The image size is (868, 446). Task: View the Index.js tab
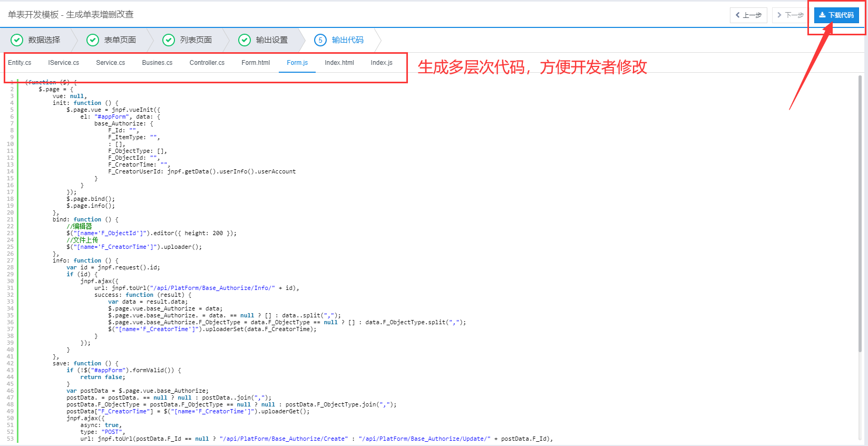382,63
